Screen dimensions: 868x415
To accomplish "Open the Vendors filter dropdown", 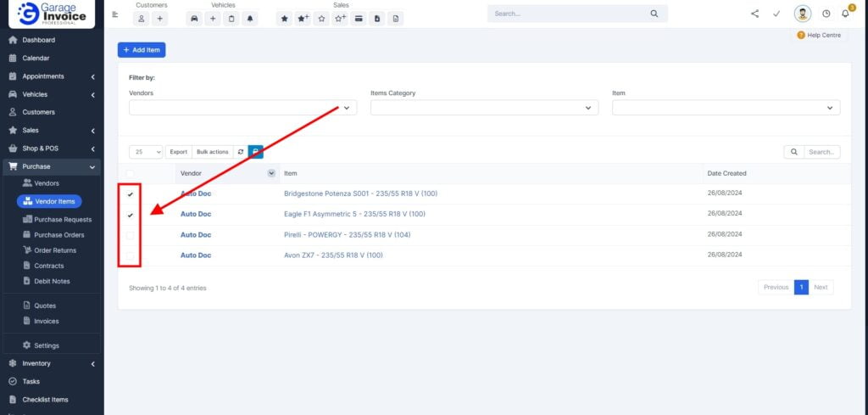I will tap(243, 108).
